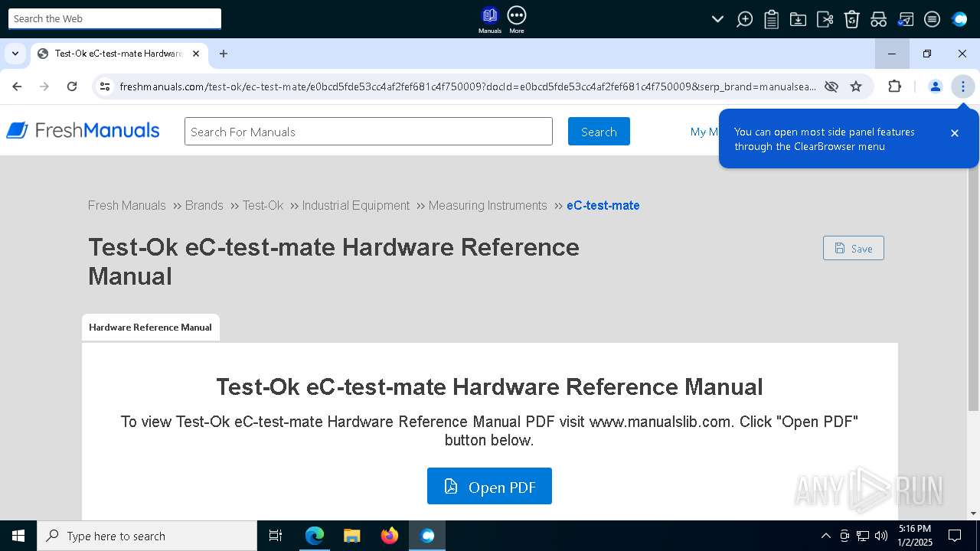The image size is (980, 551).
Task: Click the network tray icon
Action: tap(863, 536)
